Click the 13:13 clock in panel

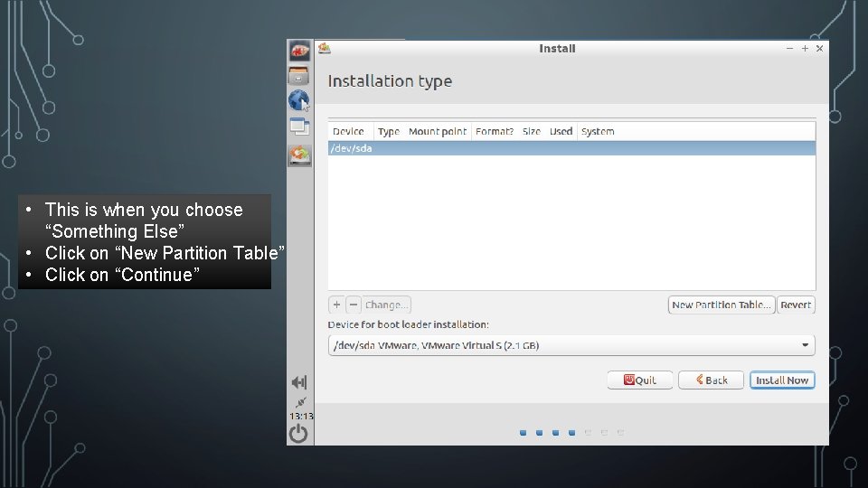coord(301,416)
